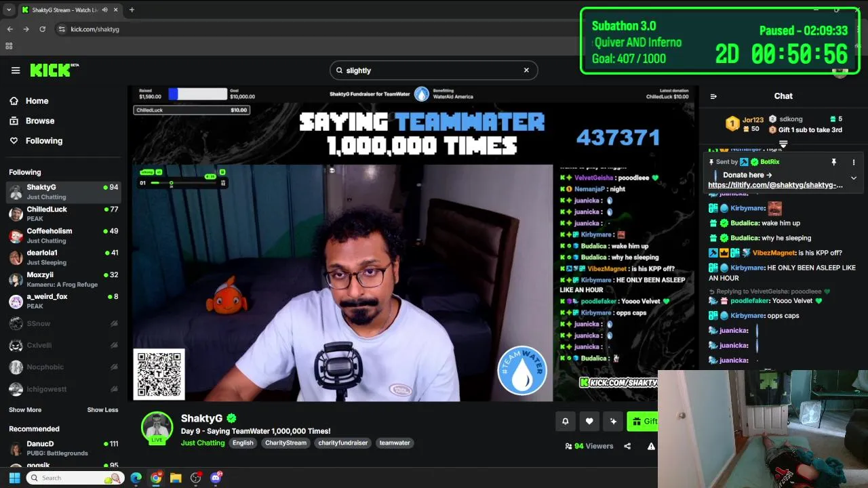This screenshot has height=488, width=868.
Task: Click the heart follow button
Action: 589,422
